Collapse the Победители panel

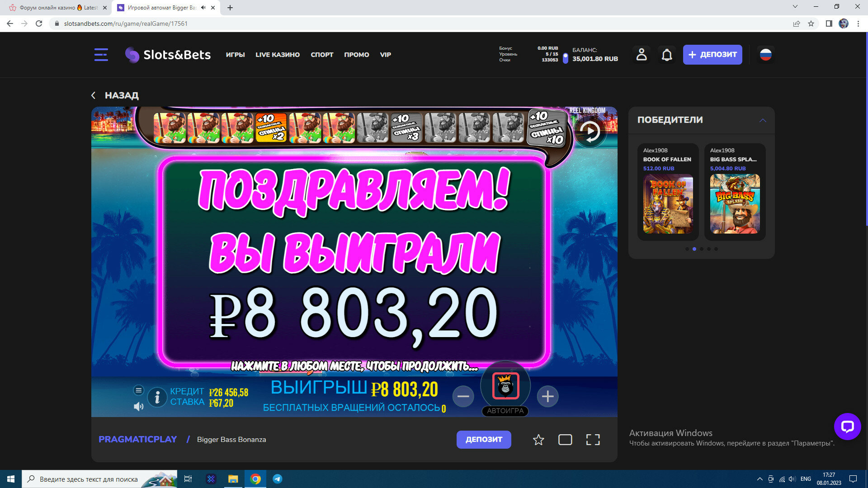coord(763,120)
